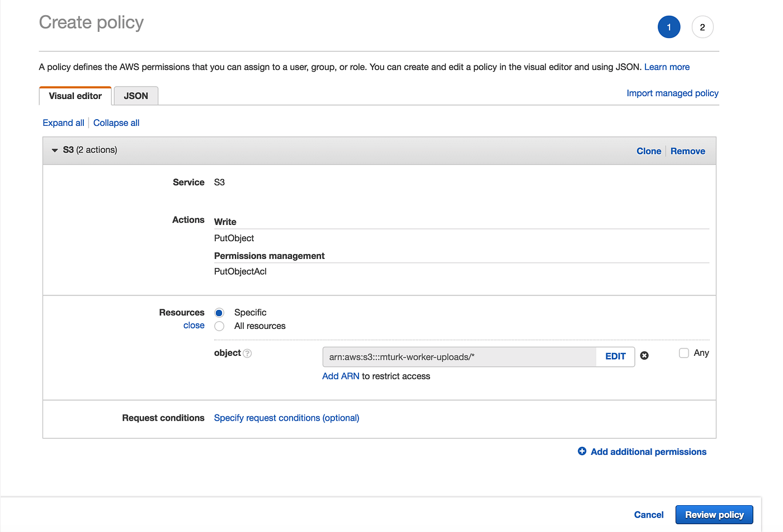Edit the mturk-worker-uploads ARN
Screen dimensions: 783x532
coord(615,356)
